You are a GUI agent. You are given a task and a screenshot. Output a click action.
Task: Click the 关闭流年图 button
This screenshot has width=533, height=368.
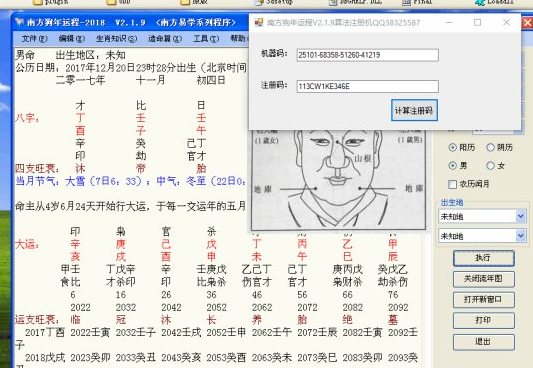coord(483,279)
